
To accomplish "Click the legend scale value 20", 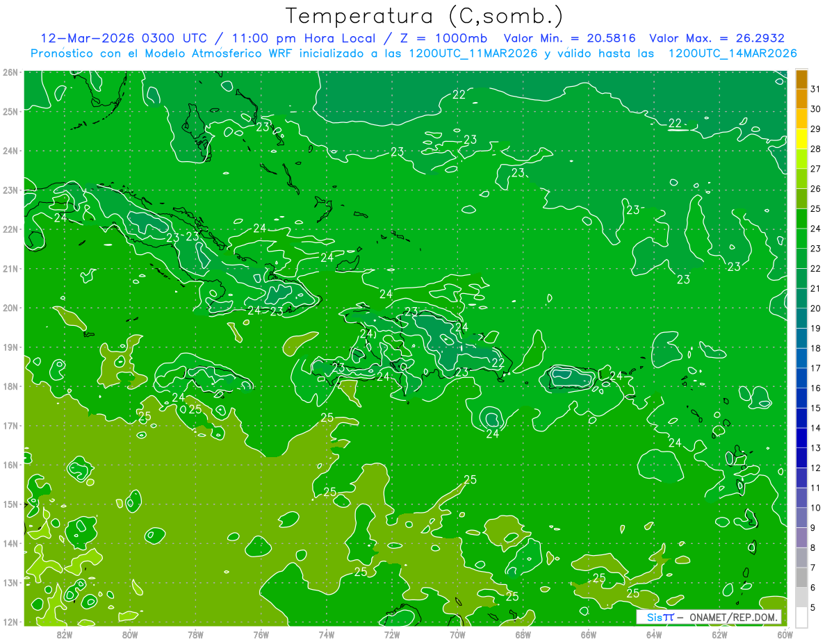I will click(x=816, y=308).
